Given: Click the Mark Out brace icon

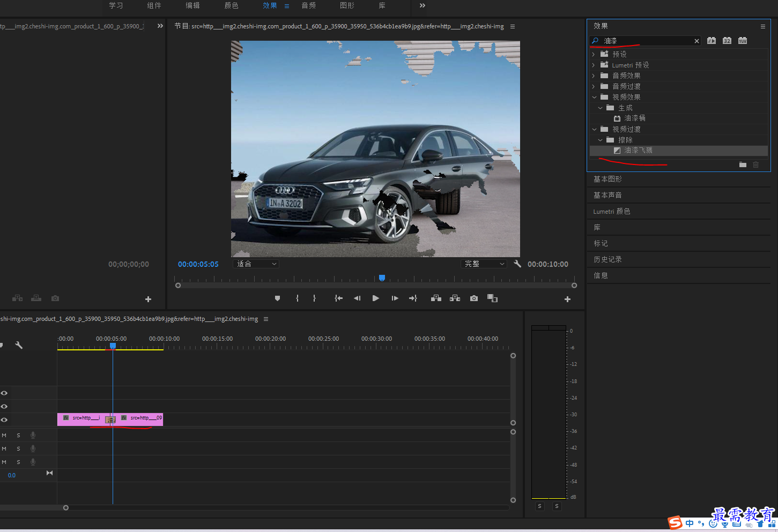Looking at the screenshot, I should pyautogui.click(x=314, y=298).
